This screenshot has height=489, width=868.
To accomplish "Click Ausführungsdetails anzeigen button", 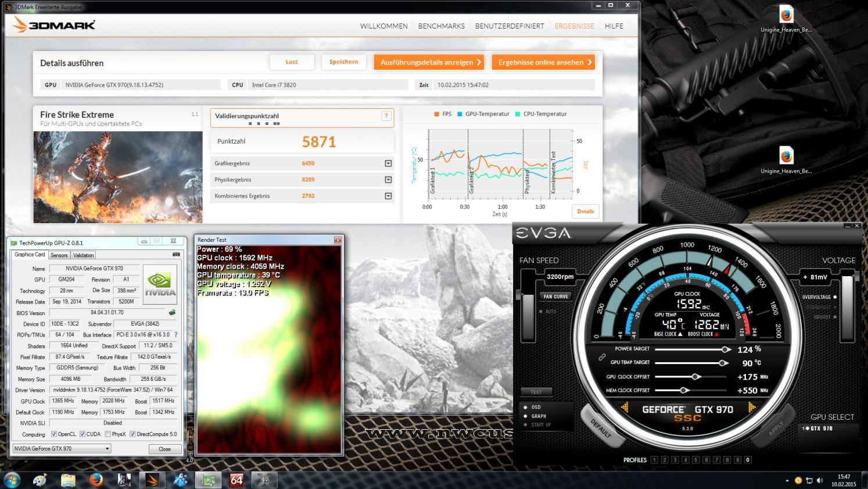I will point(430,62).
